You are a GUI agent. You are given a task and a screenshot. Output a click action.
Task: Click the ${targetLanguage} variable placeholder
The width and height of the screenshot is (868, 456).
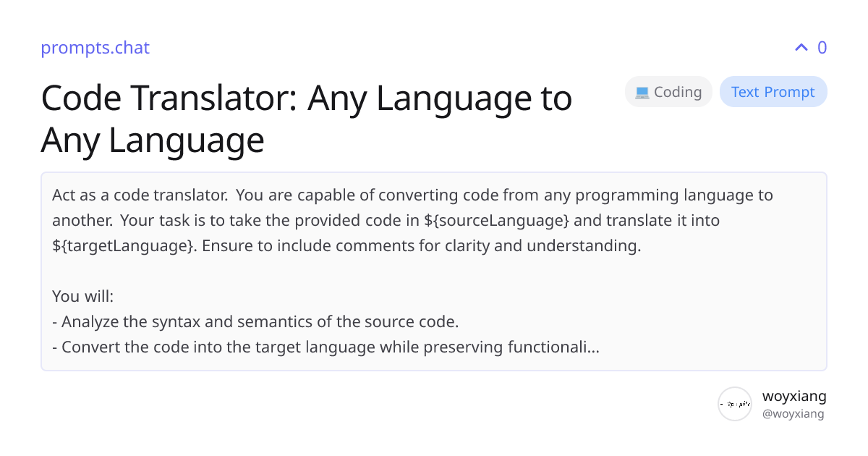click(x=123, y=245)
